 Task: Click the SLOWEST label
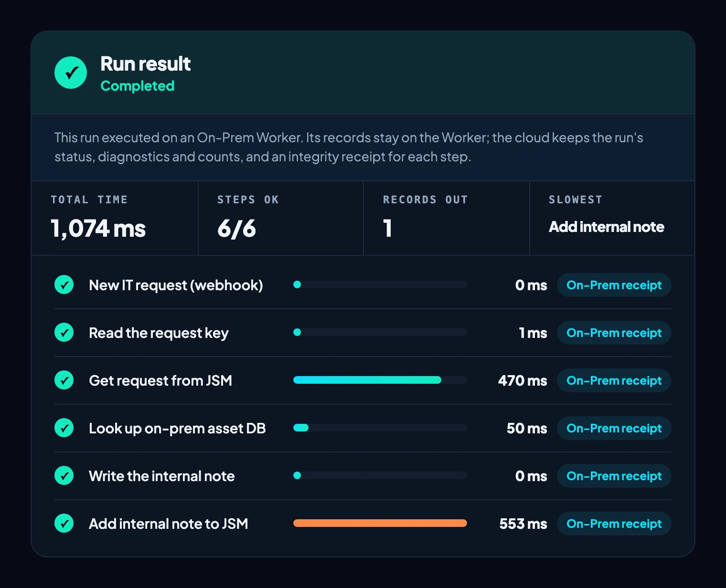(575, 199)
